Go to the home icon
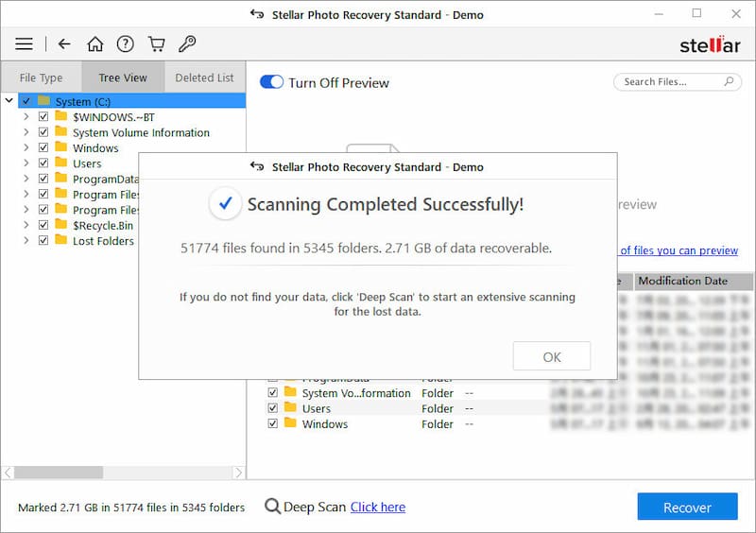 [94, 44]
